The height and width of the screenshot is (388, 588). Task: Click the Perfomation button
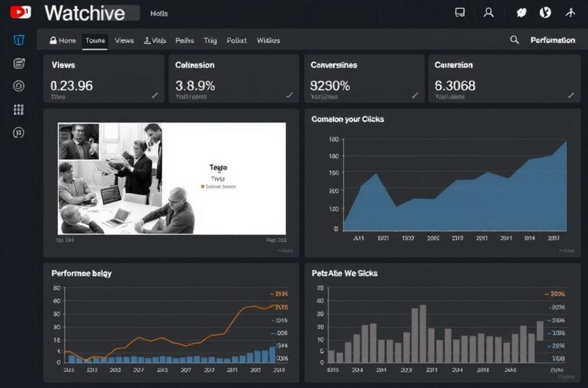coord(552,40)
